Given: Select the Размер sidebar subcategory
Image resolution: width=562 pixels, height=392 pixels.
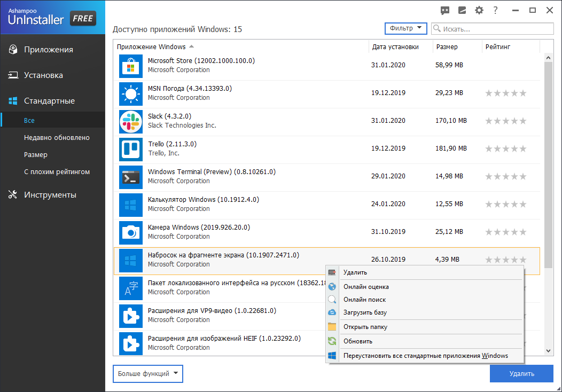Looking at the screenshot, I should pyautogui.click(x=36, y=155).
